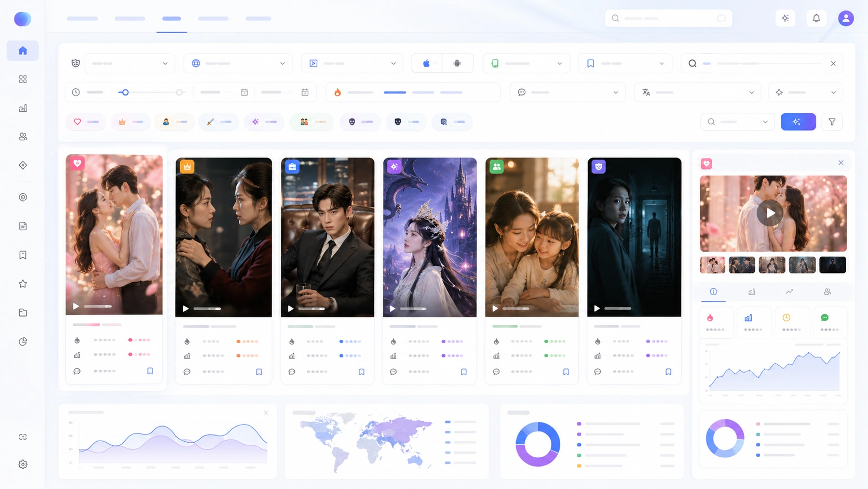Toggle the Apple platform button
The height and width of the screenshot is (489, 868).
(x=426, y=63)
